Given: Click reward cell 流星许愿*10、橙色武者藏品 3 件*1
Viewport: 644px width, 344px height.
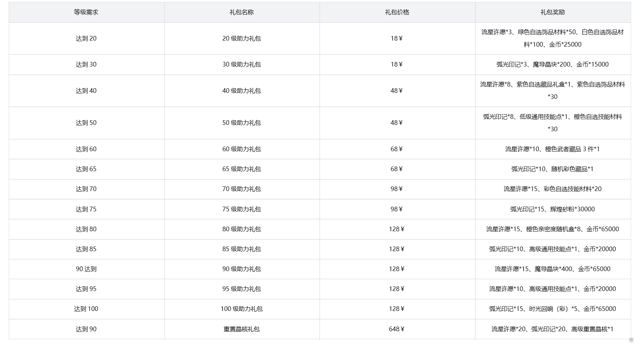Looking at the screenshot, I should click(552, 149).
